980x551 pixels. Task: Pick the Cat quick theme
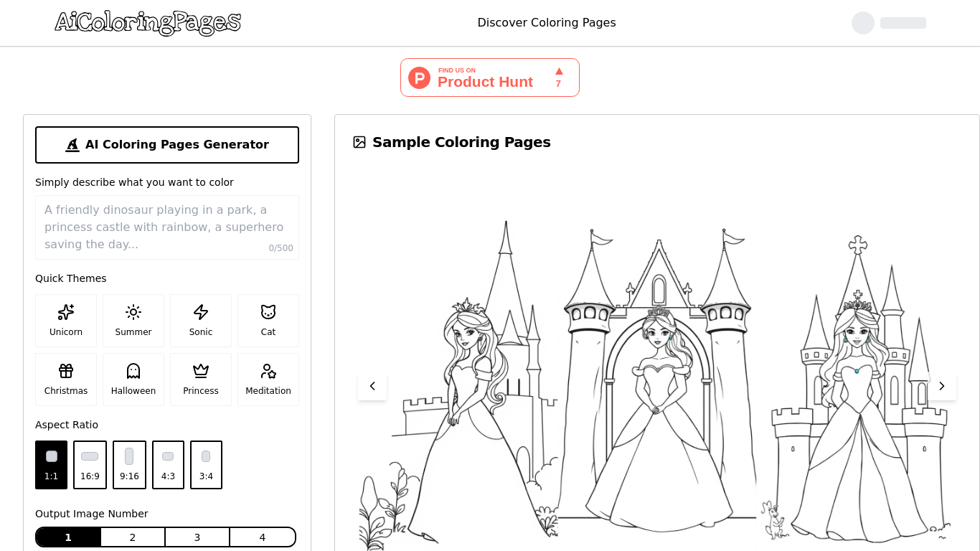point(268,320)
